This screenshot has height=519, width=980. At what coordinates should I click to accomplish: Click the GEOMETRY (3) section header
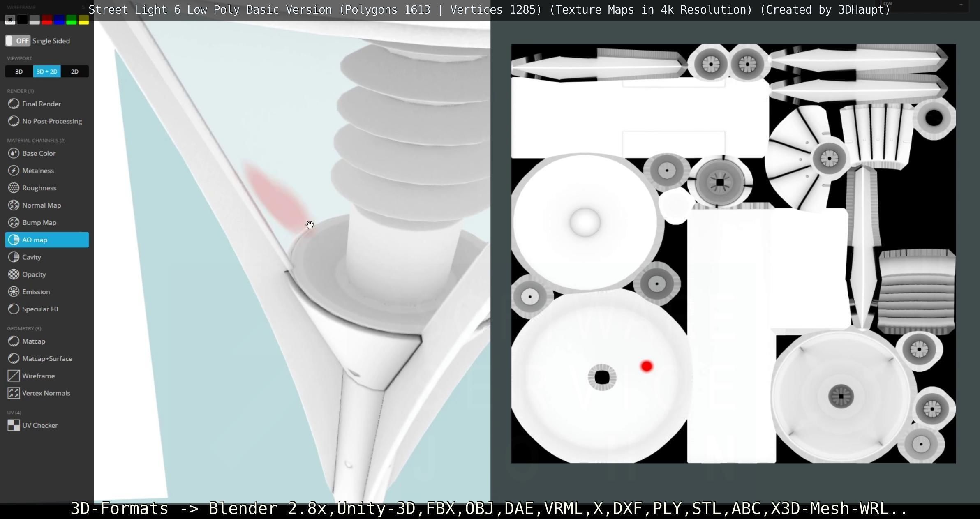[x=24, y=328]
